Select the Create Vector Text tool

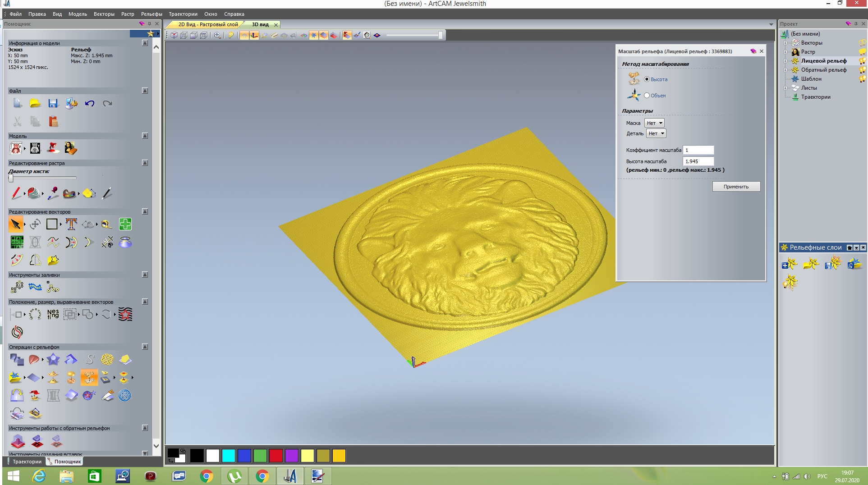click(71, 224)
